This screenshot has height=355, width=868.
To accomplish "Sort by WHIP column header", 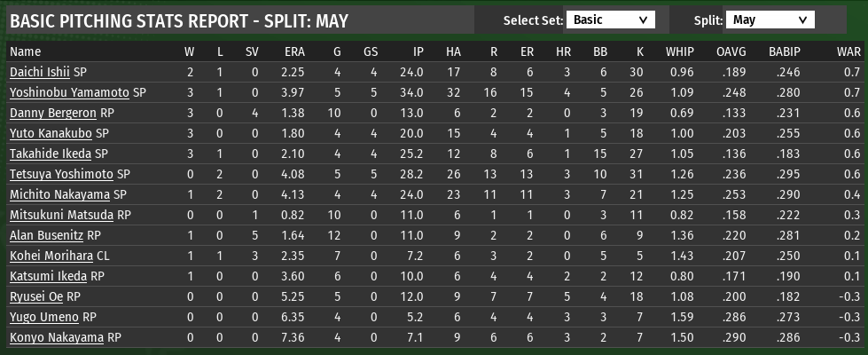I will point(680,51).
